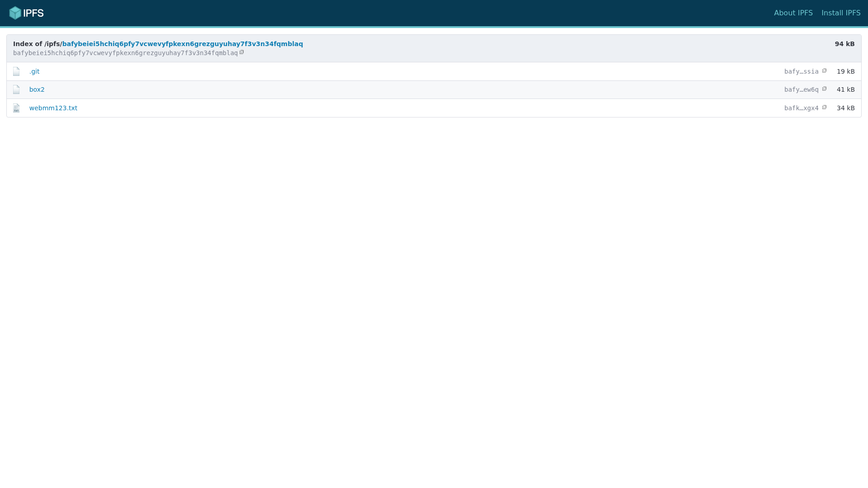The height and width of the screenshot is (488, 868).
Task: Select the 41 kB size value
Action: pyautogui.click(x=845, y=89)
